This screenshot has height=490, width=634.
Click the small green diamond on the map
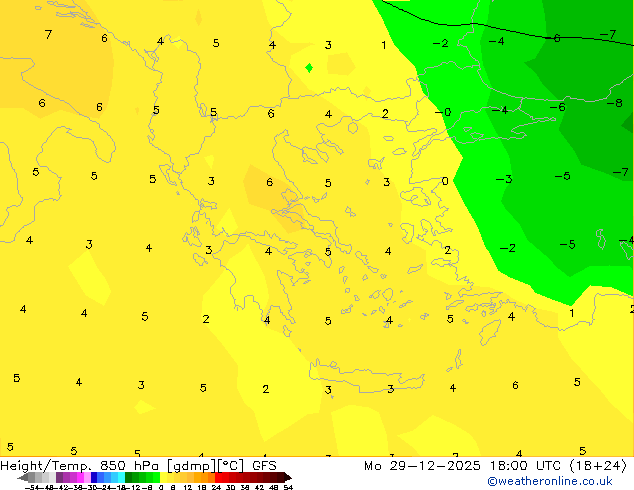point(309,68)
